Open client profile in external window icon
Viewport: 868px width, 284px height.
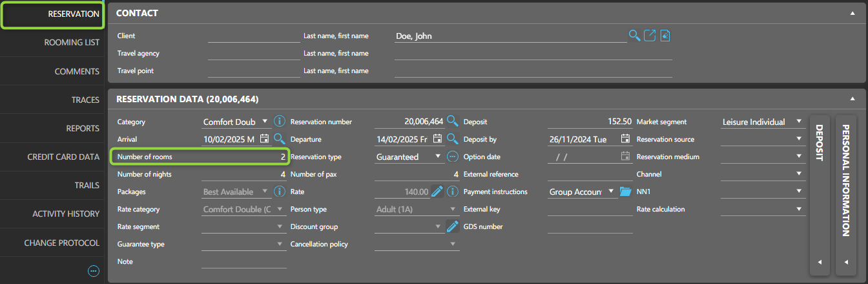[650, 36]
